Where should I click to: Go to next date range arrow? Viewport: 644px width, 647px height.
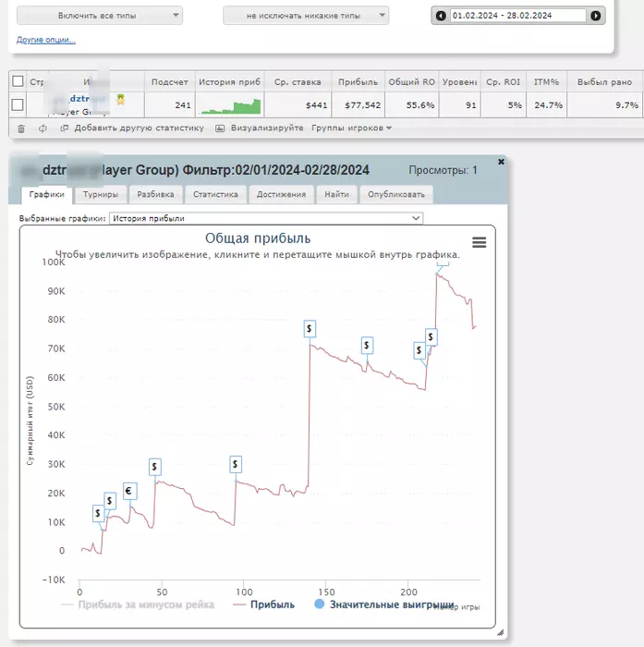(x=595, y=16)
